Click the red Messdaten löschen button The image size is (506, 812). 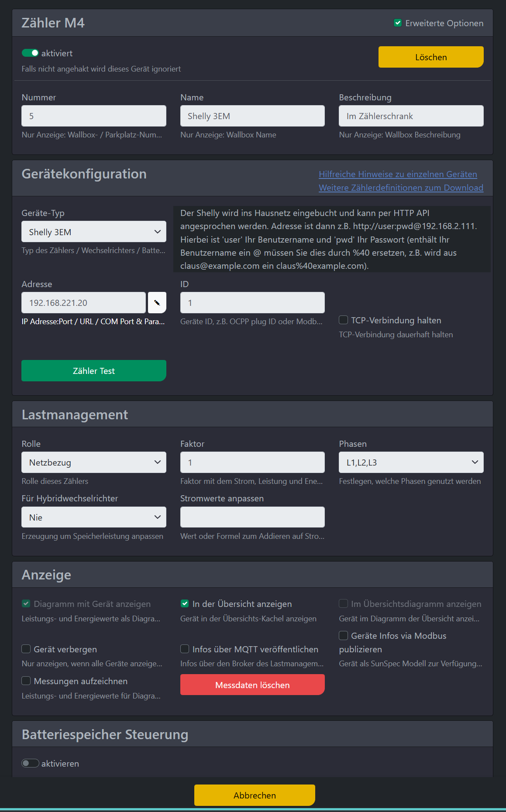(x=252, y=685)
